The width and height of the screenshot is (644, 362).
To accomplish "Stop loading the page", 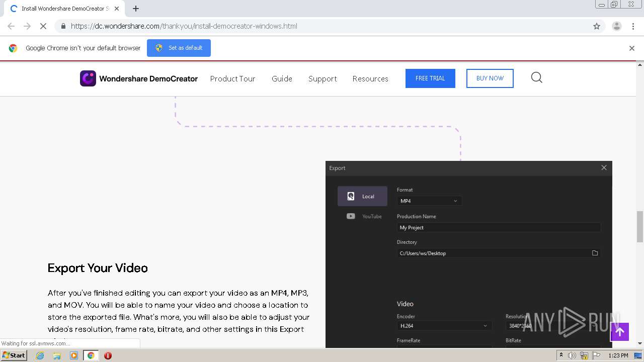I will pos(43,26).
